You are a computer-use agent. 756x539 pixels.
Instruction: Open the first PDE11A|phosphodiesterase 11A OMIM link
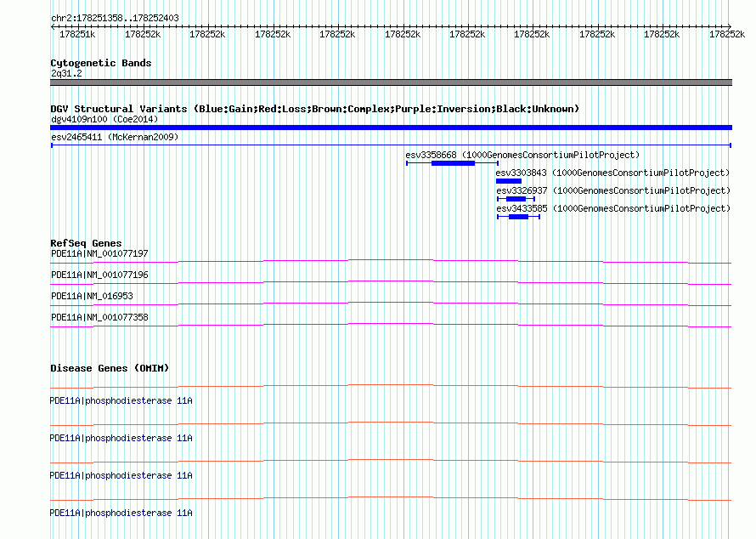tap(121, 401)
